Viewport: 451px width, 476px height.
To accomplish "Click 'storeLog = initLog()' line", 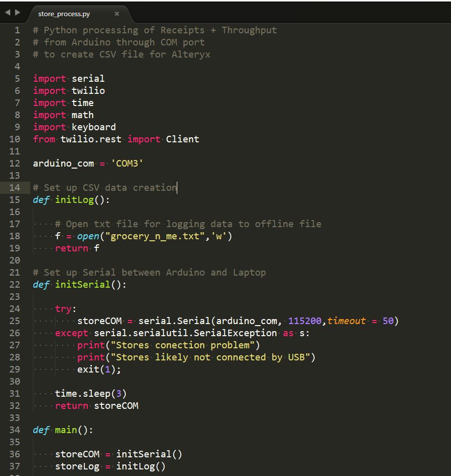I will 110,466.
